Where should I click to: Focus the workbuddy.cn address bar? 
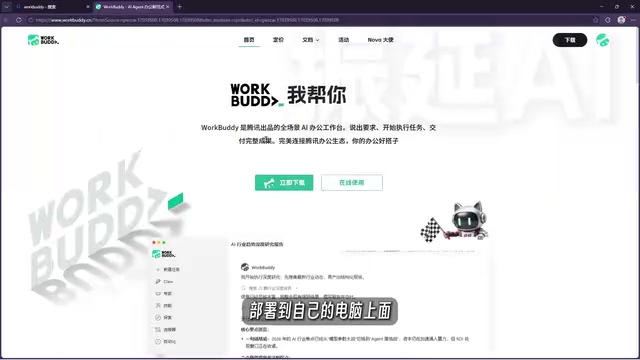point(310,20)
